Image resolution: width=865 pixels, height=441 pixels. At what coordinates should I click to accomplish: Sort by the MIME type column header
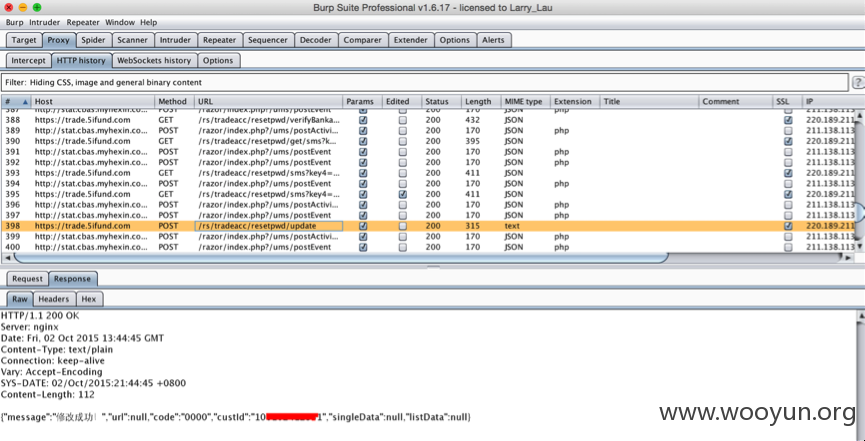click(525, 102)
